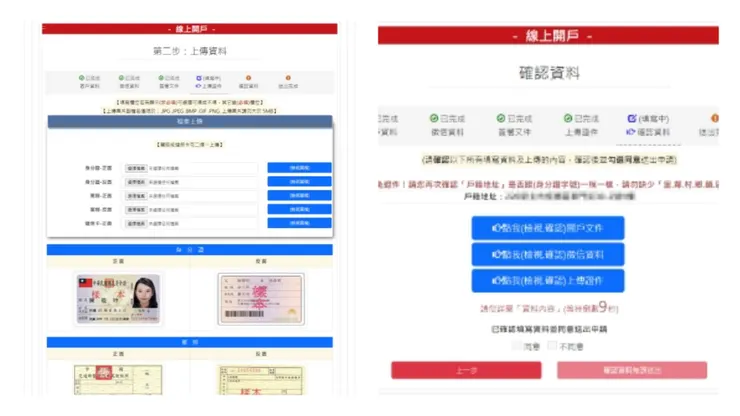Image resolution: width=740 pixels, height=416 pixels.
Task: Open the second document front thumbnail at bottom left
Action: (118, 380)
